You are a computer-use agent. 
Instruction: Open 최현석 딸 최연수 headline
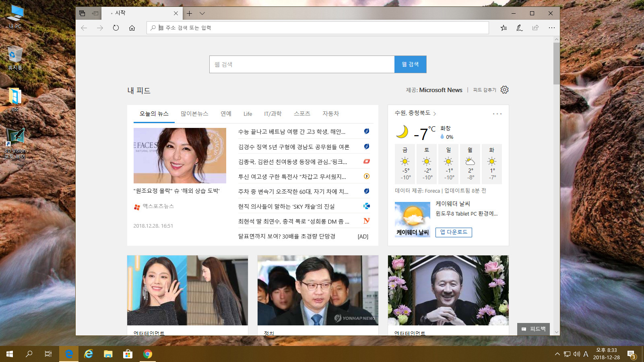[x=294, y=221]
